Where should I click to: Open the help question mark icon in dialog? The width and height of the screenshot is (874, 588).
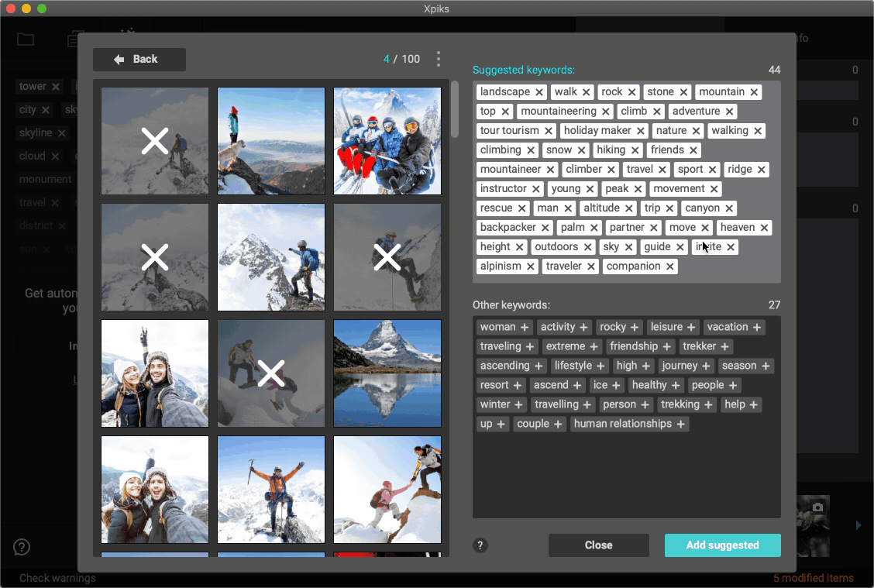480,545
